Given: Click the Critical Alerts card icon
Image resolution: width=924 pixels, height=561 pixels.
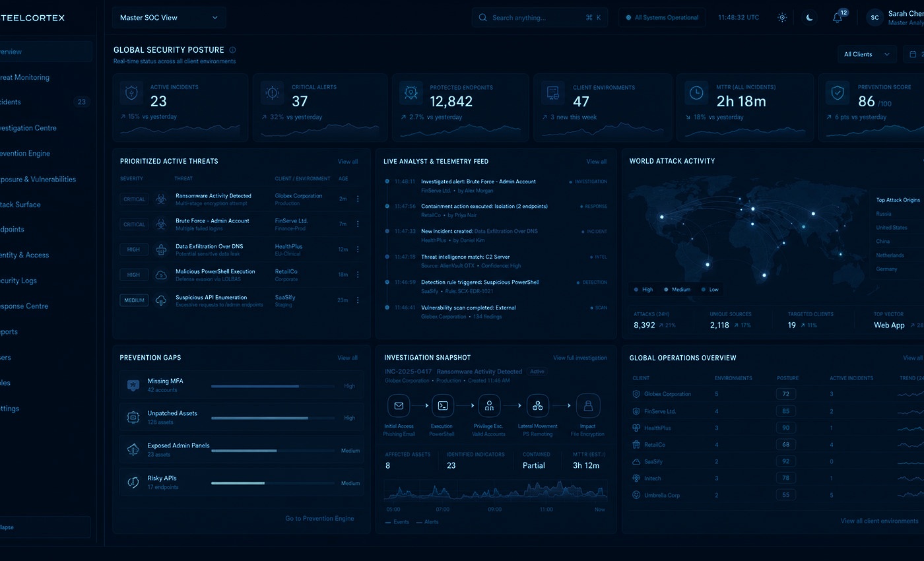Looking at the screenshot, I should pos(272,93).
